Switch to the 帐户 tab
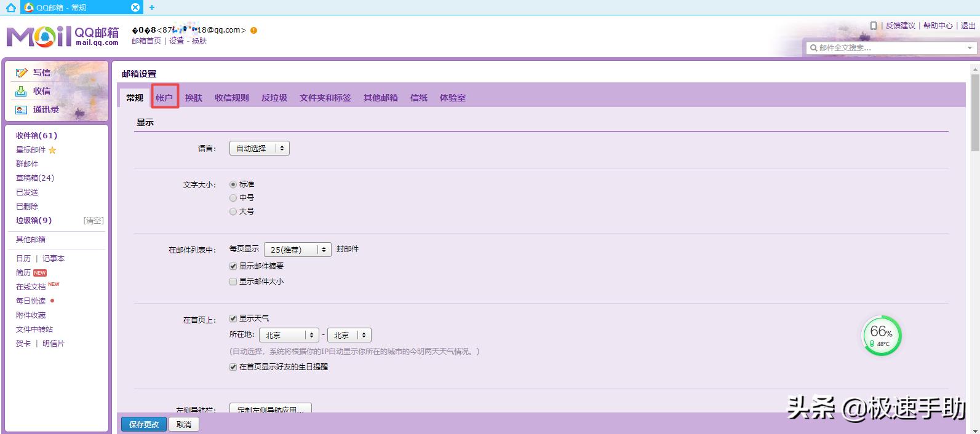The image size is (980, 434). [164, 98]
